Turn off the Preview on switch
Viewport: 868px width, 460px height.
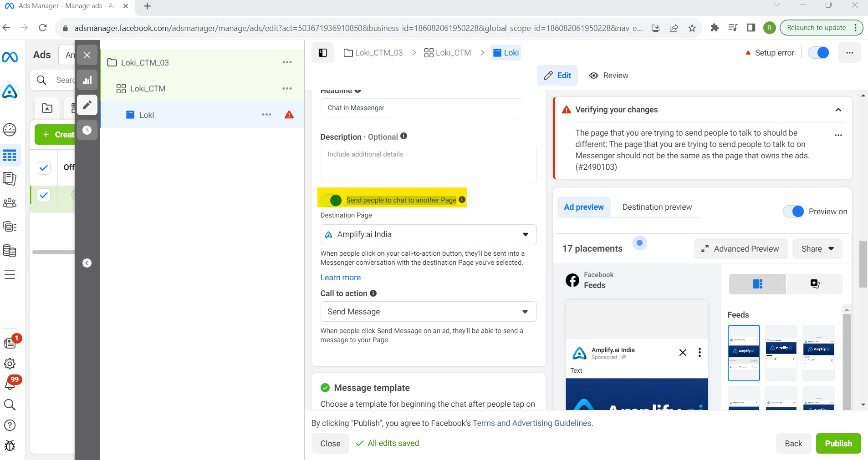click(793, 212)
